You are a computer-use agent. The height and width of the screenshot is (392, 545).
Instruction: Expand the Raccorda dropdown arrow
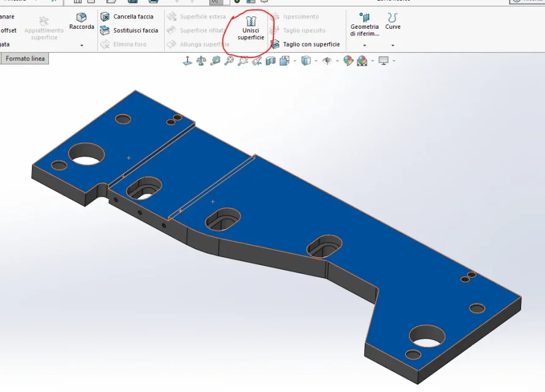(81, 45)
